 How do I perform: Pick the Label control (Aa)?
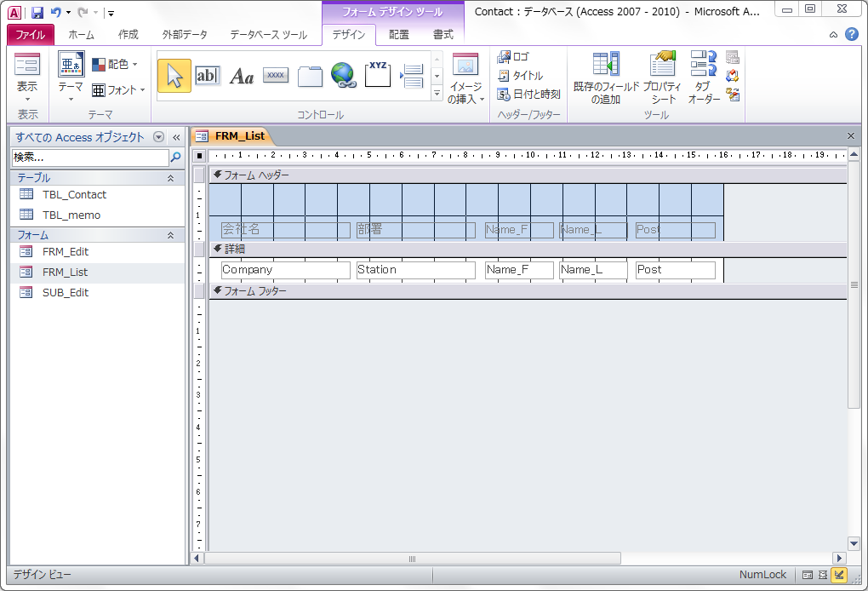(242, 76)
